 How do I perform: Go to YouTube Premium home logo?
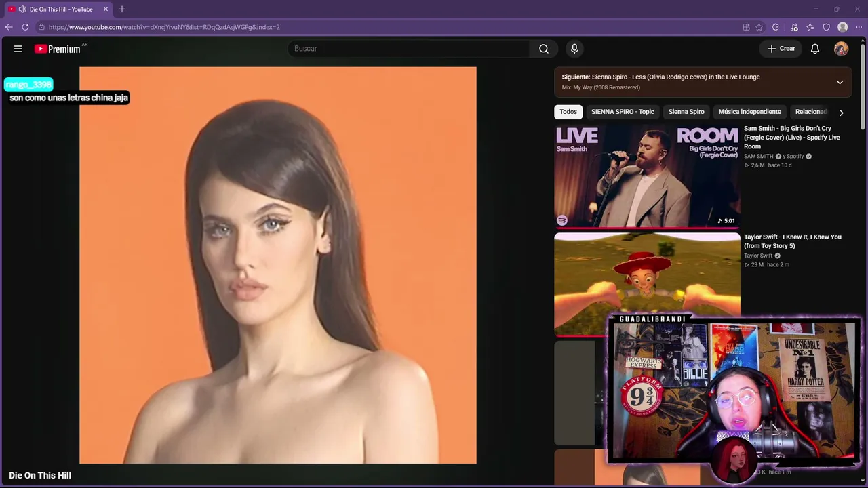pyautogui.click(x=58, y=49)
